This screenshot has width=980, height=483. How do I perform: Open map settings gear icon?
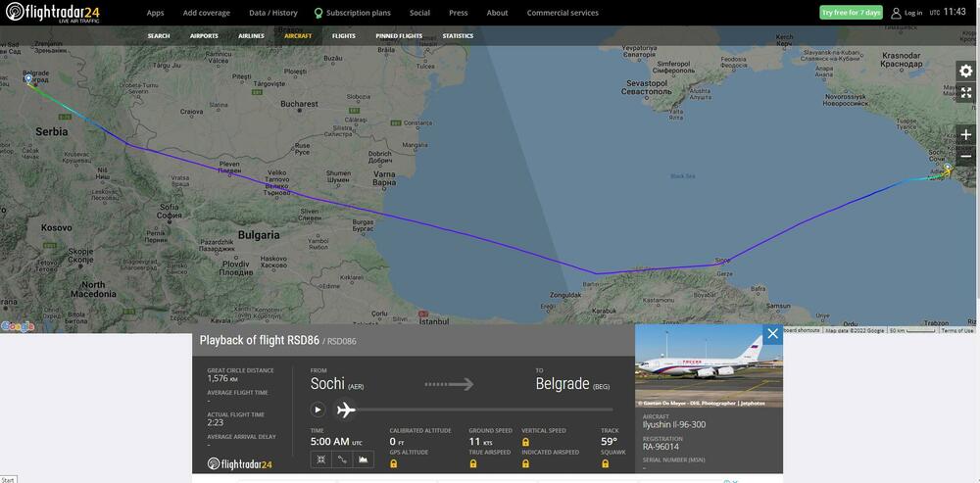[x=966, y=72]
